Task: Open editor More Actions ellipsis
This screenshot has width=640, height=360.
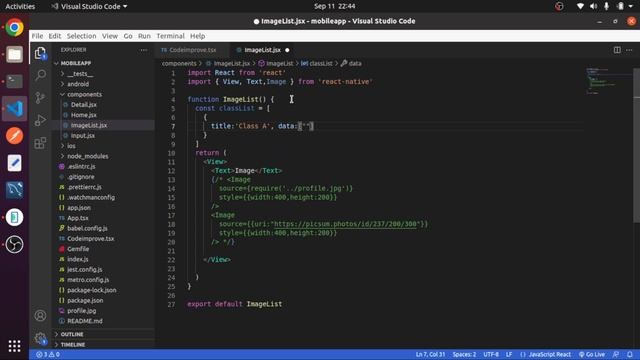Action: tap(629, 50)
